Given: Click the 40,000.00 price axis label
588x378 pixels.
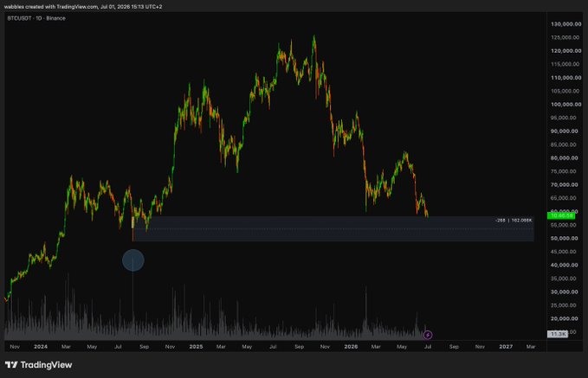Looking at the screenshot, I should click(x=565, y=265).
